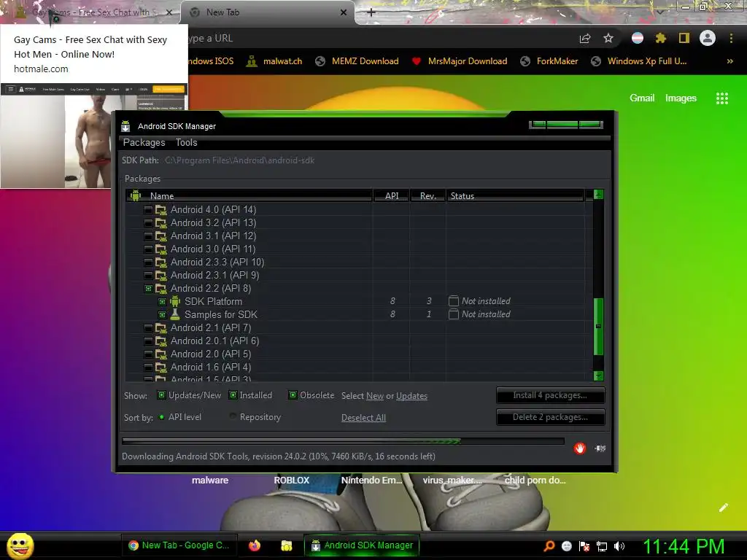Open the Windows Xp Full U... bookmark

(x=638, y=61)
